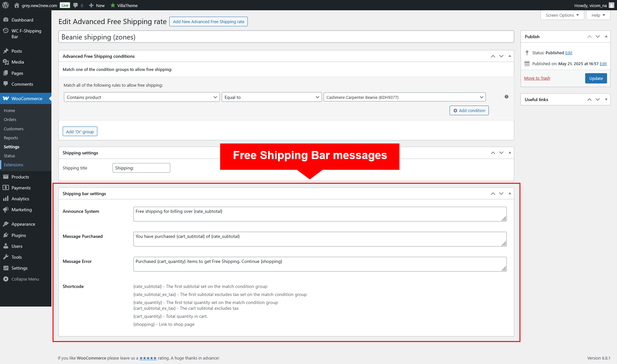
Task: Open the Contains product condition dropdown
Action: (142, 97)
